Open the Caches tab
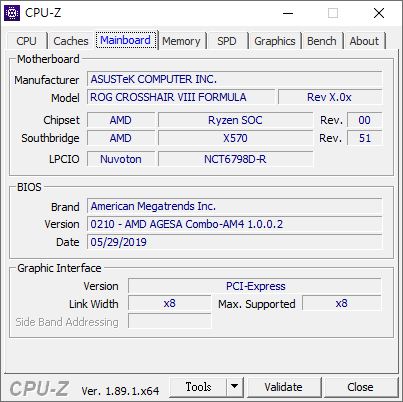 [x=71, y=41]
